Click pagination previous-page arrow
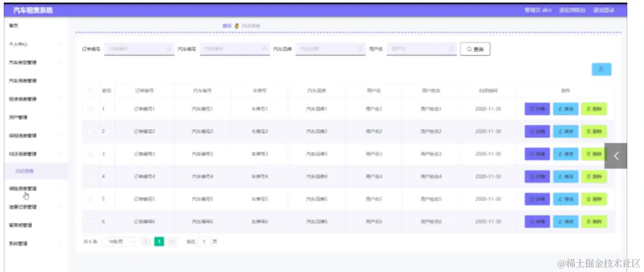The image size is (644, 272). [146, 242]
